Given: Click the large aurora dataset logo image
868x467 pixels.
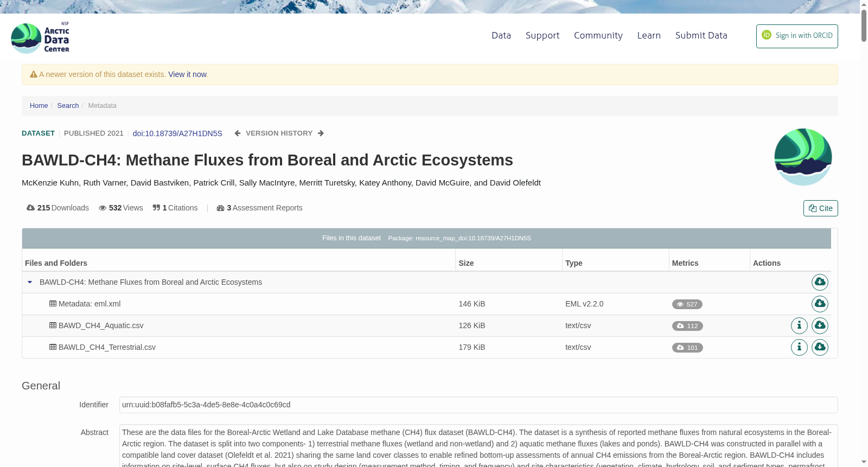Looking at the screenshot, I should [x=803, y=157].
